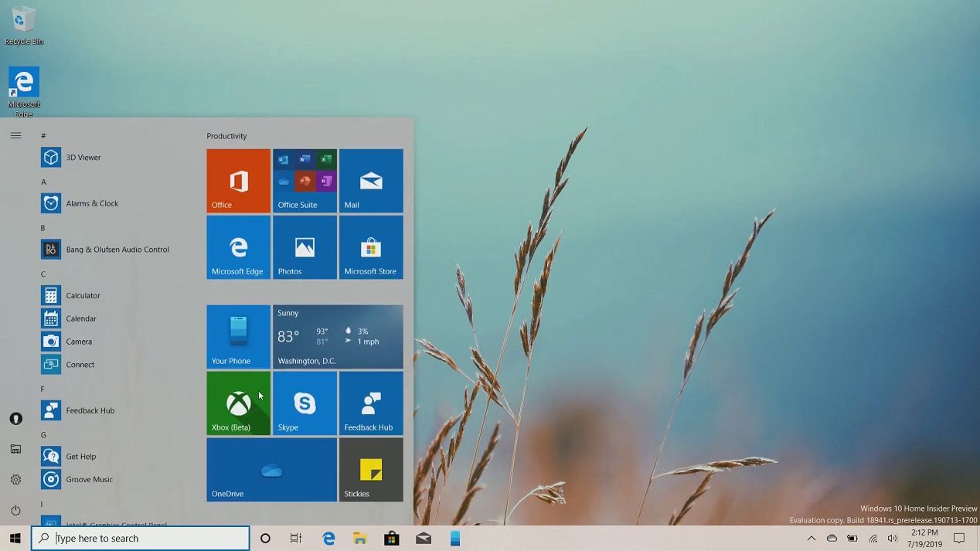
Task: Open Settings gear in Start sidebar
Action: (x=15, y=480)
